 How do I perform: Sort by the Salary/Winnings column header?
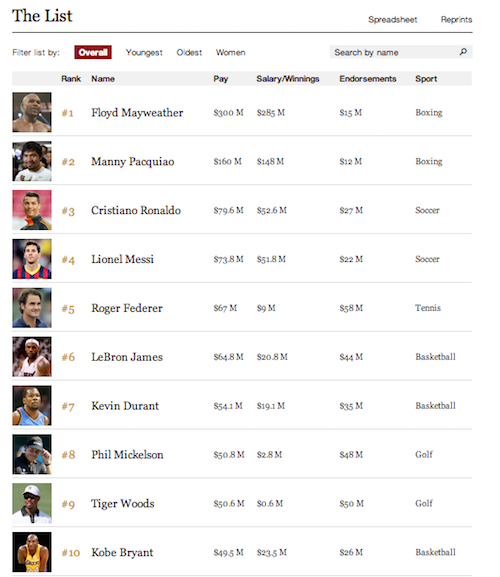pyautogui.click(x=288, y=79)
